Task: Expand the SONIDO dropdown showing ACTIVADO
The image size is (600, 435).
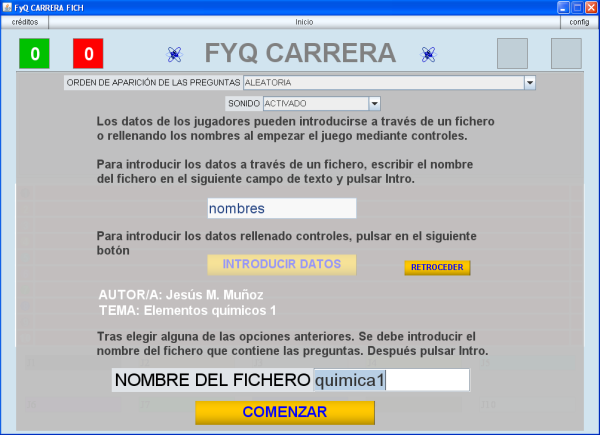Action: pyautogui.click(x=374, y=103)
